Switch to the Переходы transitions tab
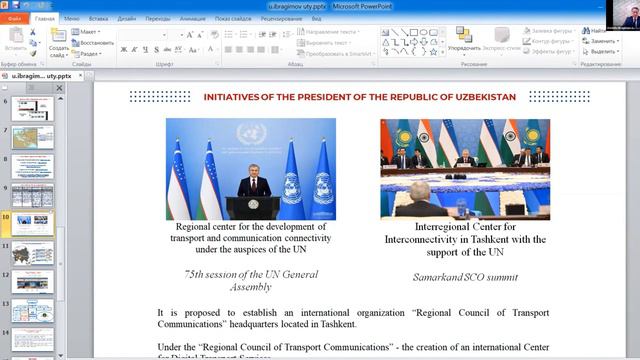 (158, 19)
